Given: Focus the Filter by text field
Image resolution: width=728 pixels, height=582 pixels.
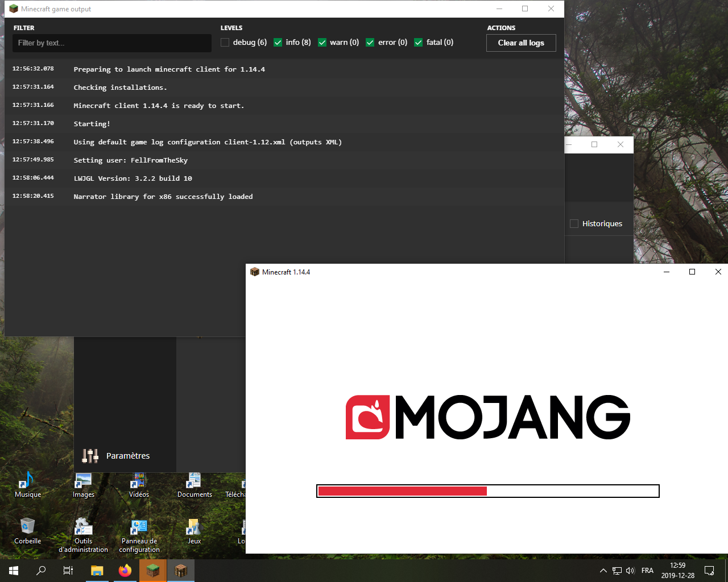Looking at the screenshot, I should pyautogui.click(x=112, y=43).
